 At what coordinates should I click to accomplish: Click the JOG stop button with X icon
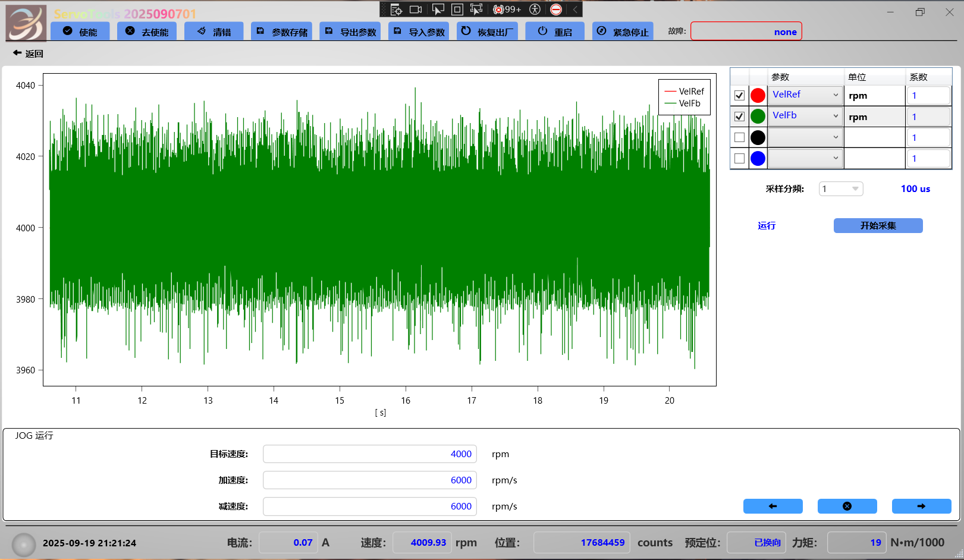847,506
